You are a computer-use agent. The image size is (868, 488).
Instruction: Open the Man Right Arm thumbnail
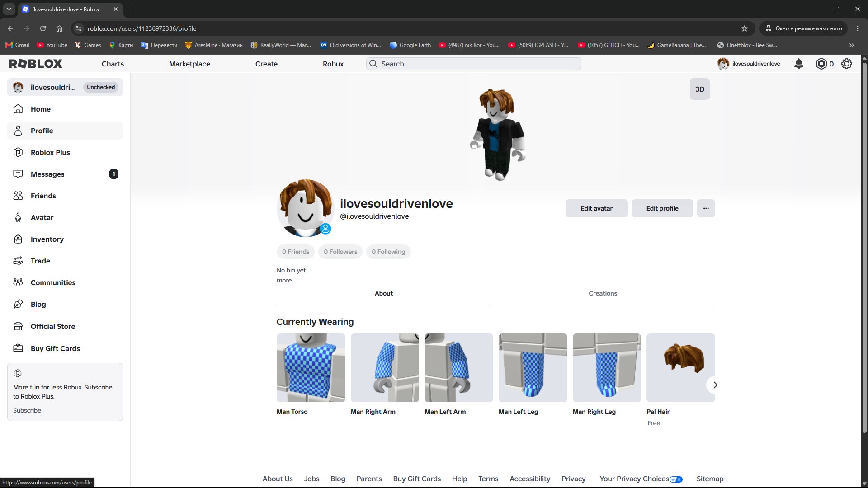385,368
